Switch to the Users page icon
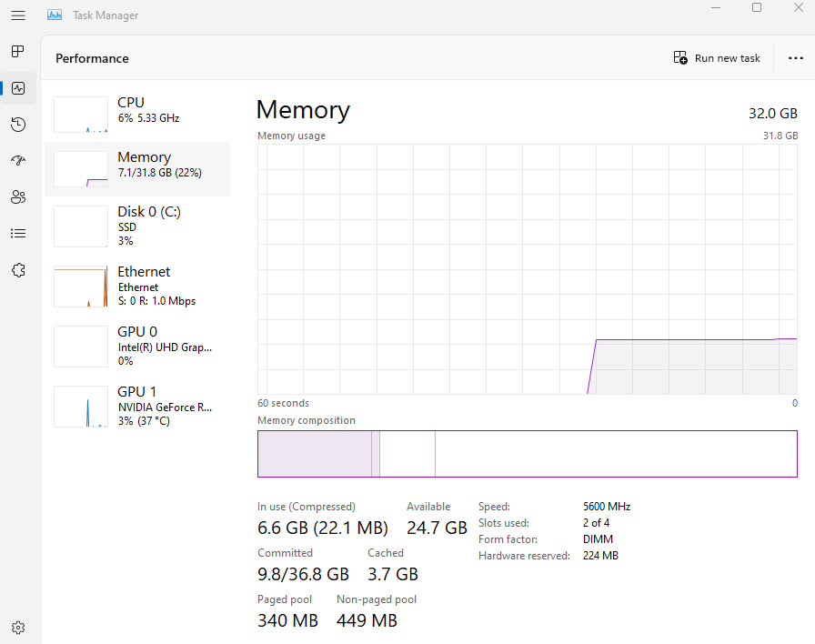The width and height of the screenshot is (815, 644). coord(18,197)
